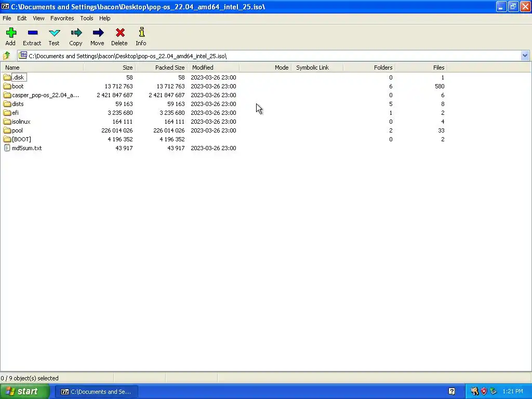
Task: Click the Windows Start button
Action: click(x=25, y=391)
